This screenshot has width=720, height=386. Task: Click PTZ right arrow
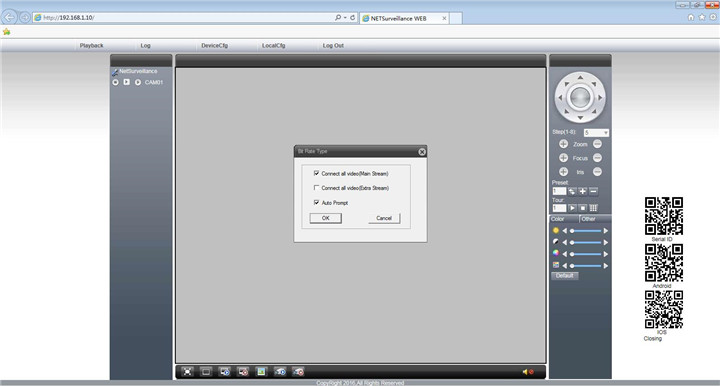point(600,97)
